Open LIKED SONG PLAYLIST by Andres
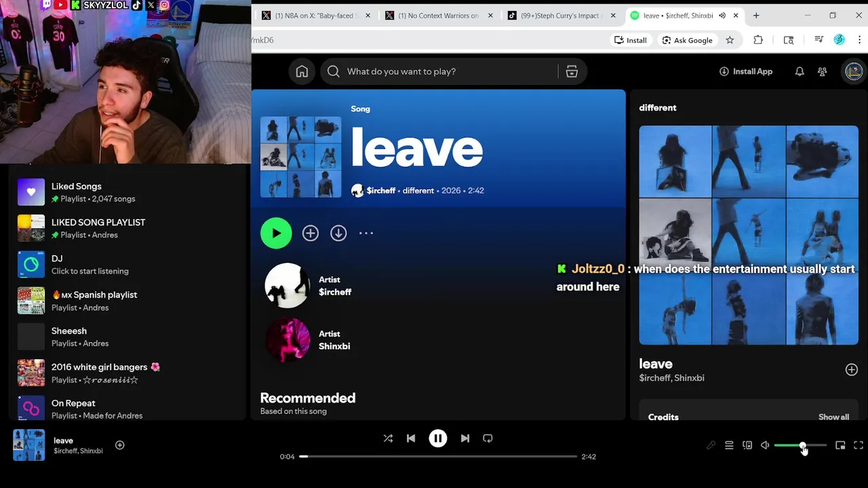Screen dimensions: 868x488 [126, 228]
